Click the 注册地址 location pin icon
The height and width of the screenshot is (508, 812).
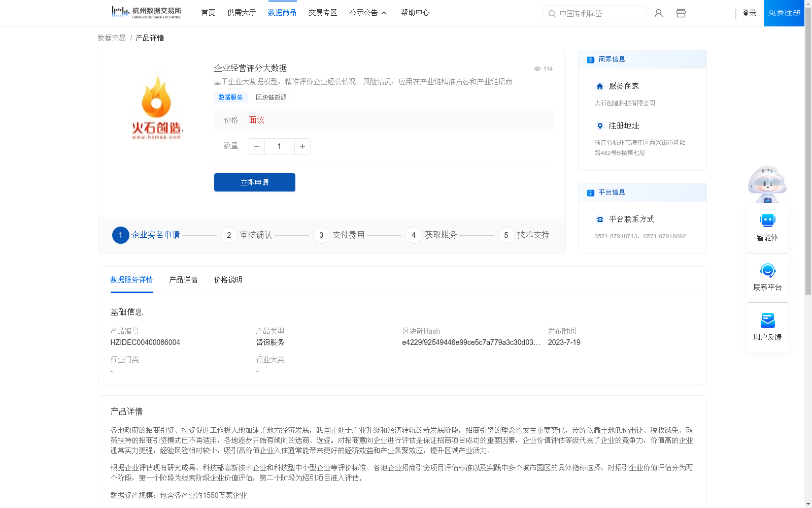(x=600, y=126)
